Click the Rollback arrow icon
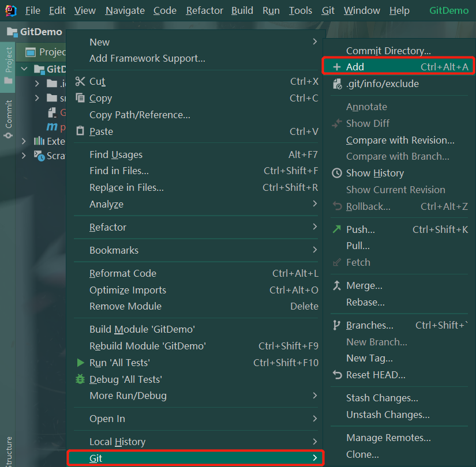This screenshot has height=467, width=476. click(337, 206)
